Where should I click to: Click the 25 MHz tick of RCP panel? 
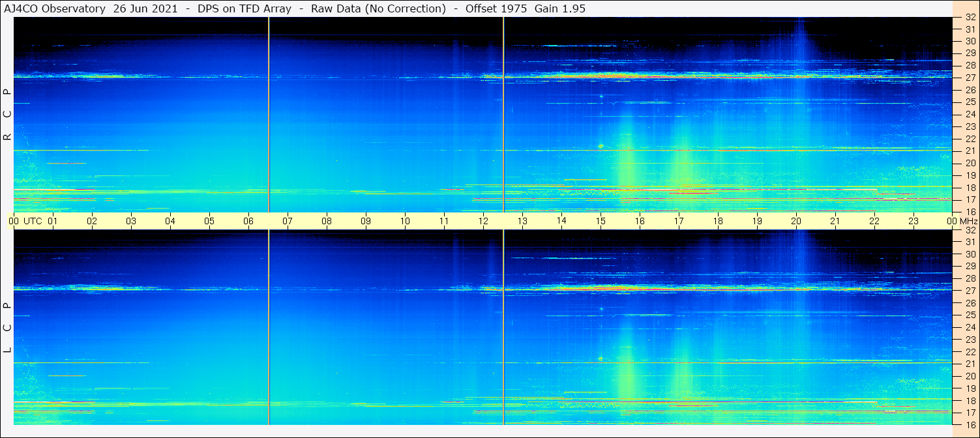coord(970,102)
